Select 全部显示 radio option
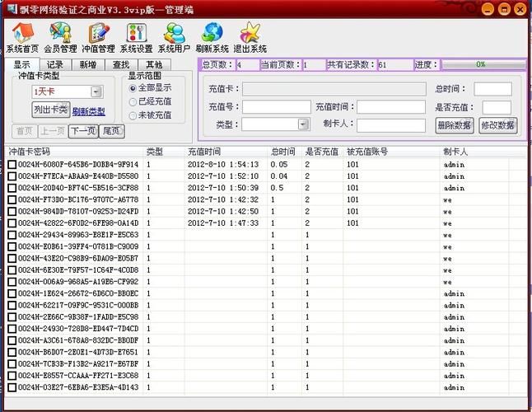 tap(151, 88)
